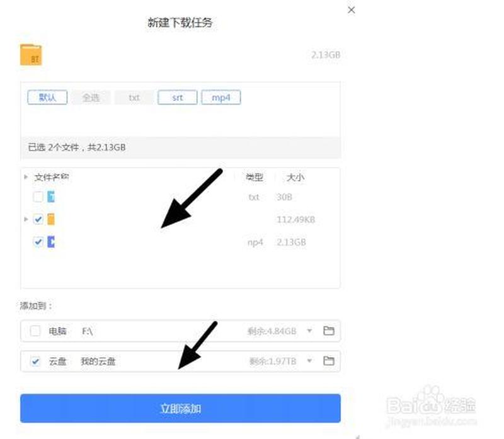Click the 2.13GB total size at top right
This screenshot has height=439, width=504.
(326, 55)
